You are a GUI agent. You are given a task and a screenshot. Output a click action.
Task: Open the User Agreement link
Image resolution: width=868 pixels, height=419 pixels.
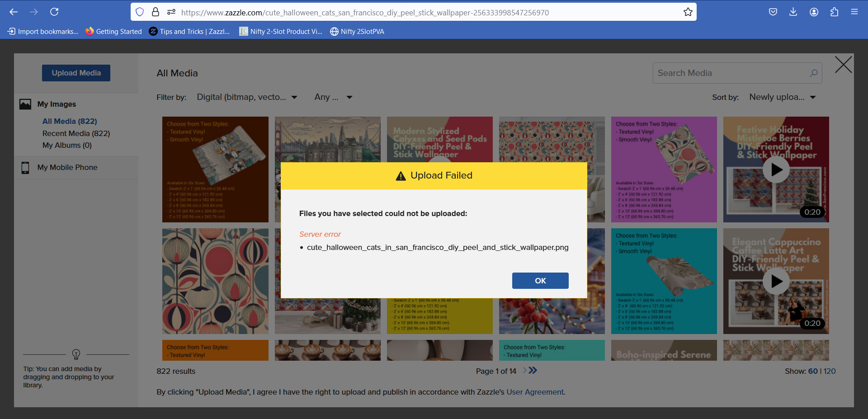pos(535,392)
